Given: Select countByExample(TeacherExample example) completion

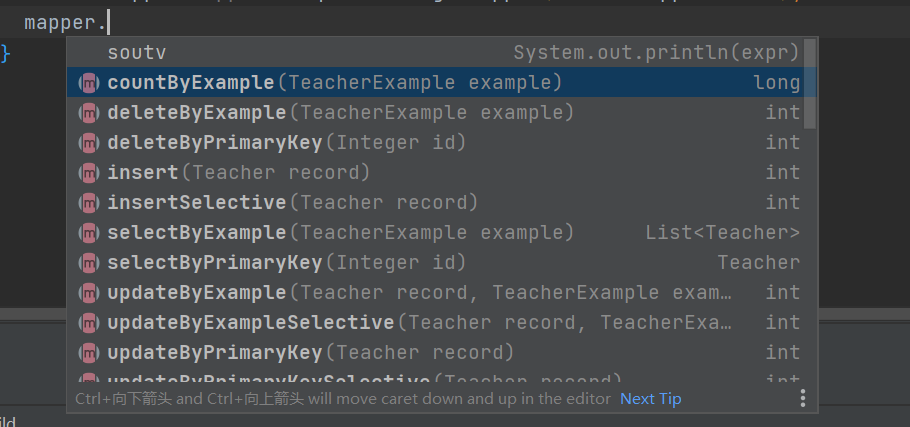Looking at the screenshot, I should click(x=334, y=83).
